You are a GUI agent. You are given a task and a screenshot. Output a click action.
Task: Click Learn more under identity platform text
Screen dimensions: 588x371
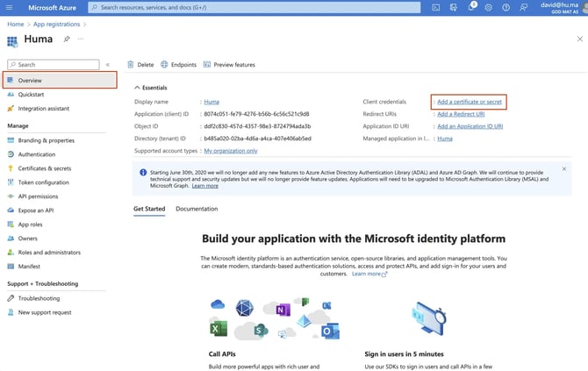(369, 274)
